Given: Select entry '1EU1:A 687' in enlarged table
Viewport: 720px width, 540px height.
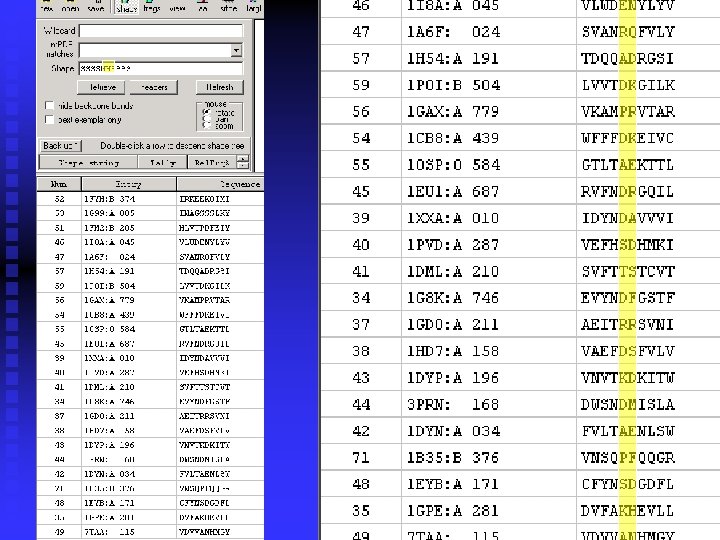Looking at the screenshot, I should (x=453, y=191).
